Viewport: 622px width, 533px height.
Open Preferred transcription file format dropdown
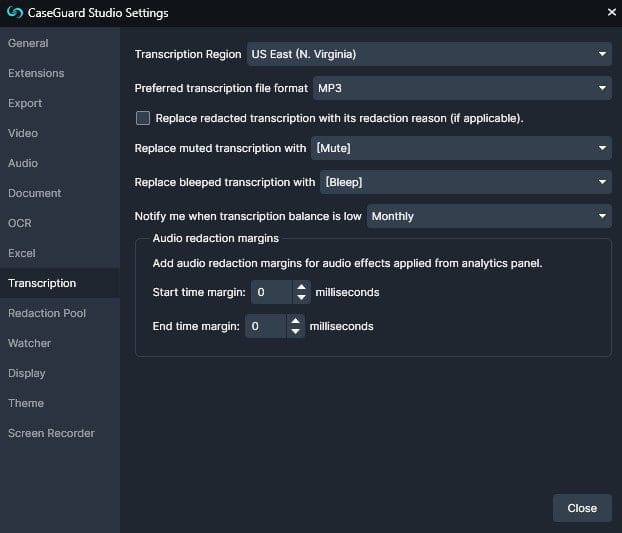coord(462,88)
